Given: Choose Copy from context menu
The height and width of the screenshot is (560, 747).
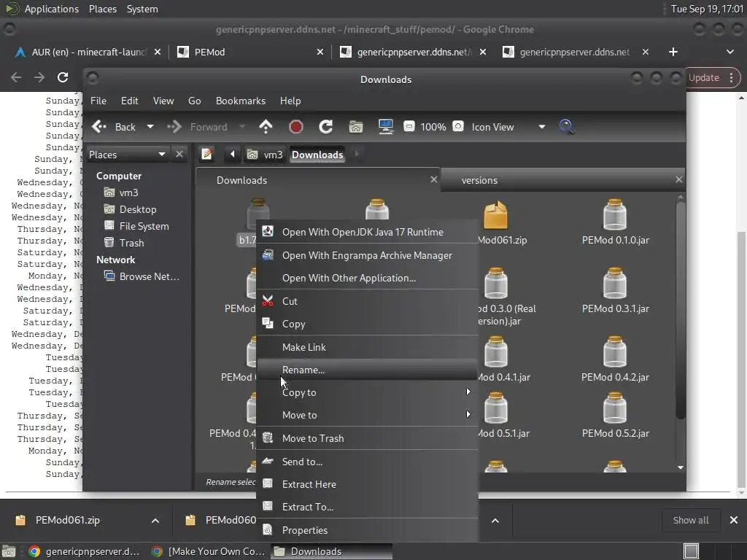Looking at the screenshot, I should (367, 324).
